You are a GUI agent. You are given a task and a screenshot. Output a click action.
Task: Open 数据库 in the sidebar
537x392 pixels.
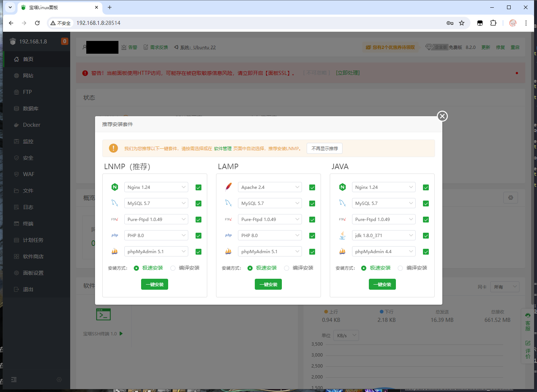point(37,109)
